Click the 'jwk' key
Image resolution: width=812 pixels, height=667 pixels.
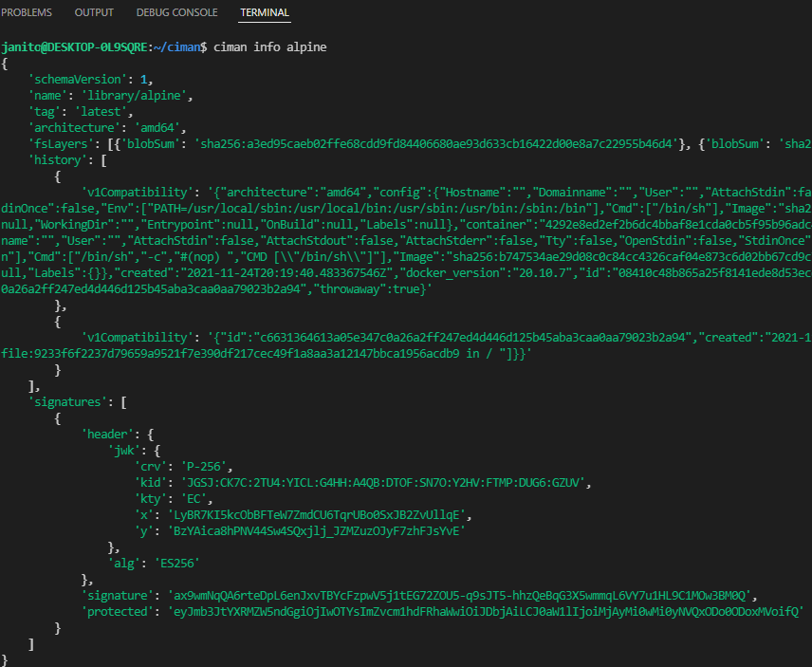pos(123,450)
